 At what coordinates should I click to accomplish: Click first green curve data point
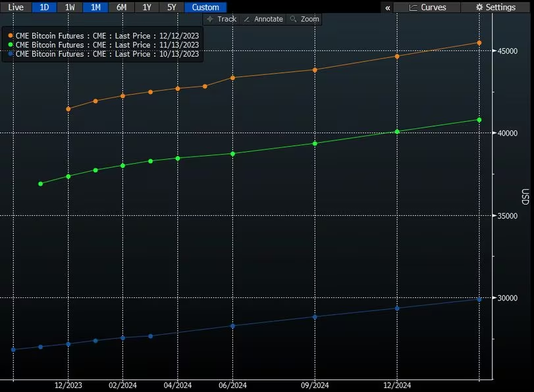click(x=41, y=184)
